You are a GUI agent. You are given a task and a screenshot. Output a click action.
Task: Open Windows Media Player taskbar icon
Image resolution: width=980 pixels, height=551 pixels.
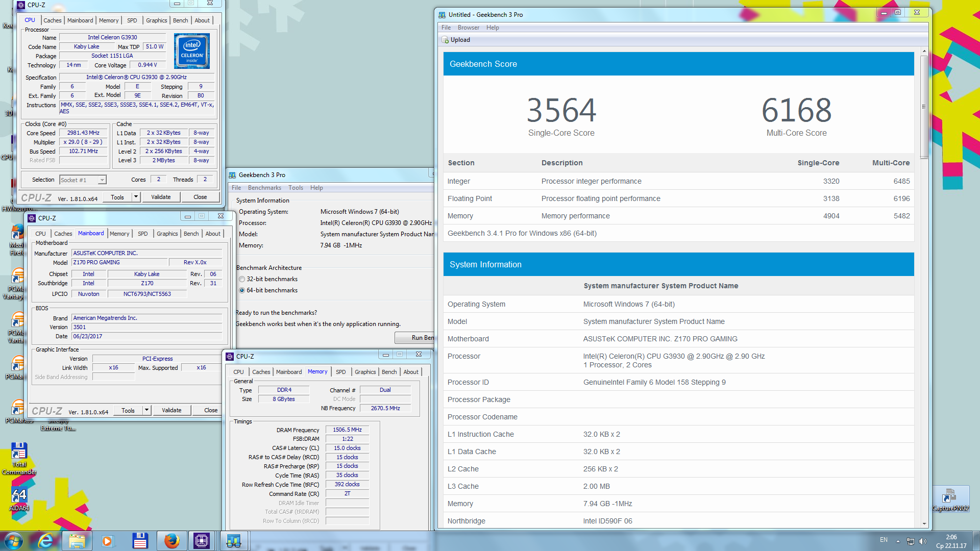107,540
